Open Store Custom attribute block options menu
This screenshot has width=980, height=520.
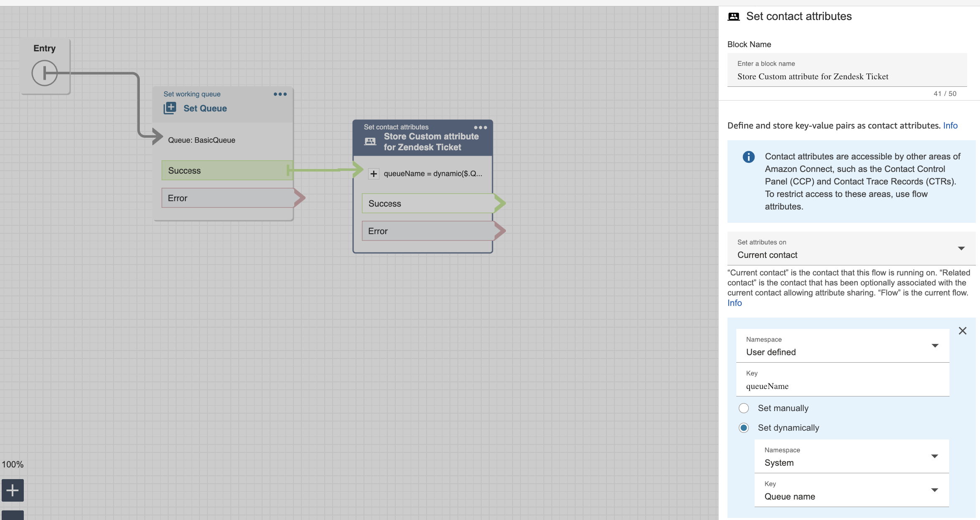480,127
